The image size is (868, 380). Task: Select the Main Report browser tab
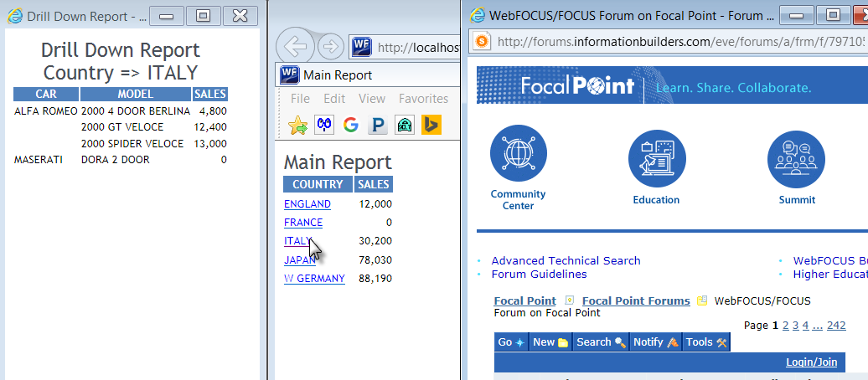(x=368, y=74)
